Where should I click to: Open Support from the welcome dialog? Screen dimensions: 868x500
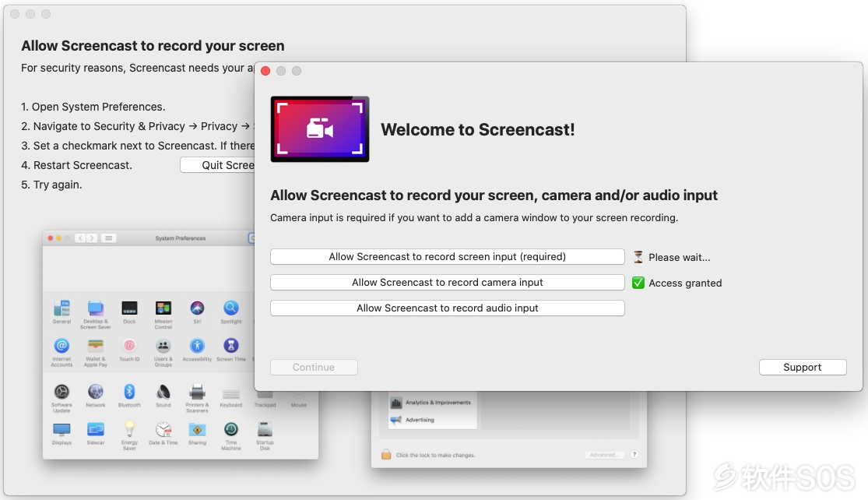(x=803, y=367)
